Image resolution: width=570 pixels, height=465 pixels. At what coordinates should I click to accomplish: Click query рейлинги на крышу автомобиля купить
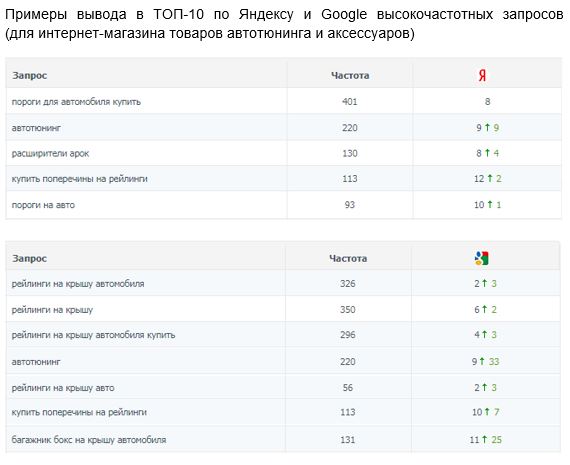93,335
